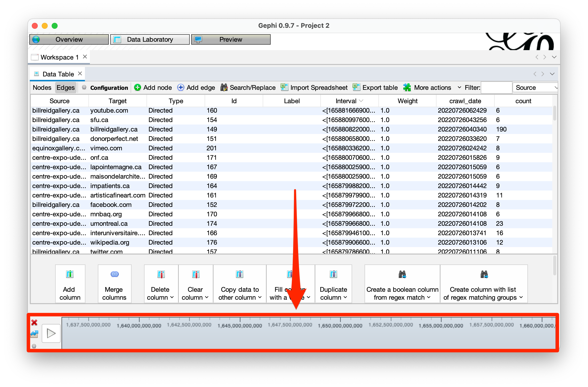Expand the regex matching groups dropdown arrow
This screenshot has width=588, height=387.
(x=521, y=297)
